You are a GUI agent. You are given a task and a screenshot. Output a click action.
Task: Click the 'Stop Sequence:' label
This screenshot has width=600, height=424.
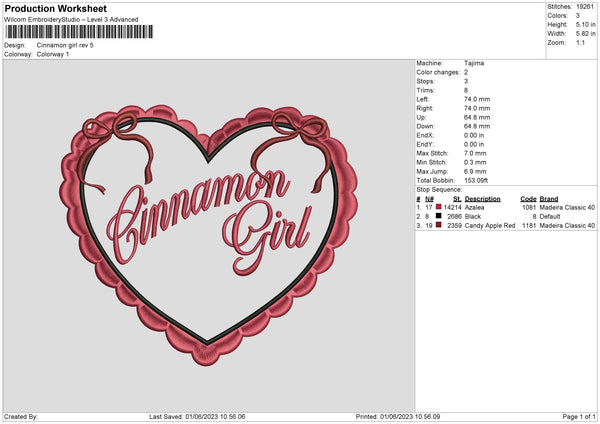click(x=439, y=190)
